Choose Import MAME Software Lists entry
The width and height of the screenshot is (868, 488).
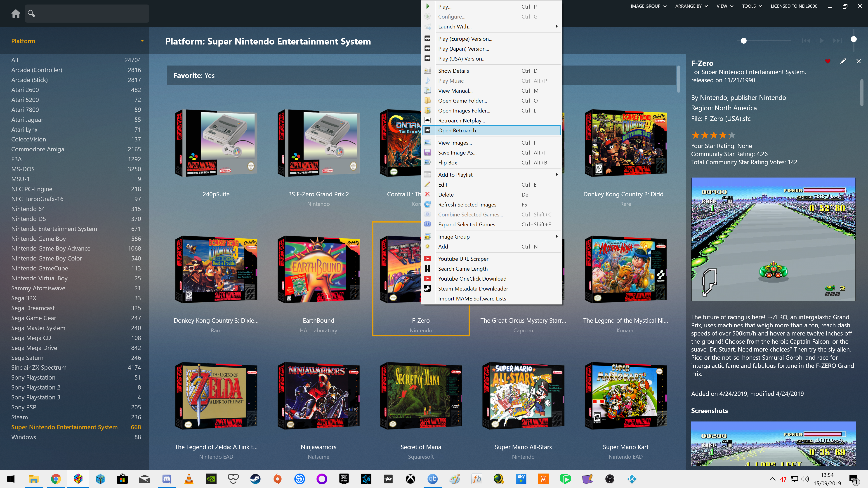point(491,298)
